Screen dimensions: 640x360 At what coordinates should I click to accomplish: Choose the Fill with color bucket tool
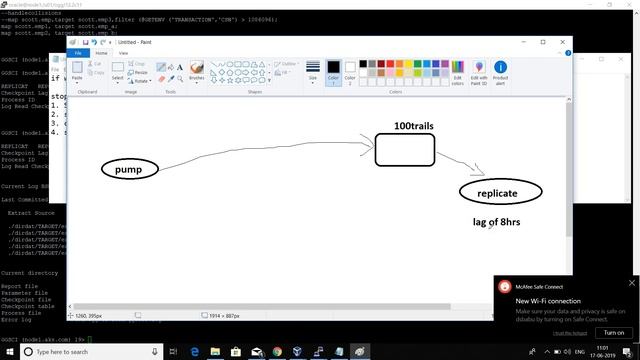pyautogui.click(x=171, y=67)
